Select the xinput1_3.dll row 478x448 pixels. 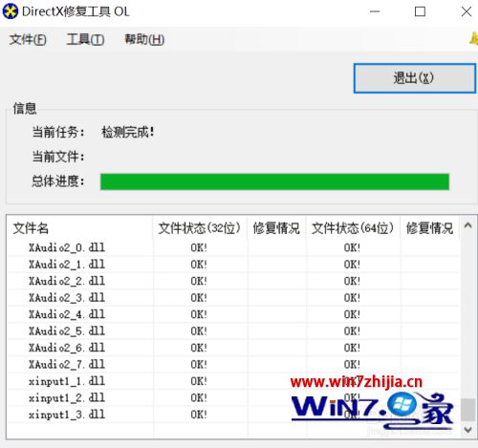233,415
